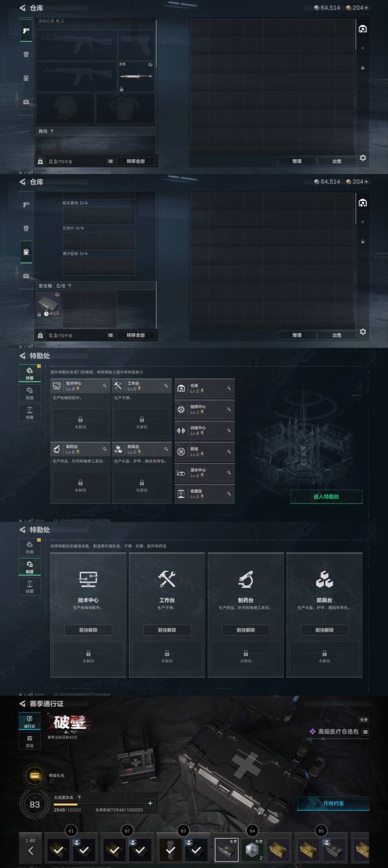The height and width of the screenshot is (868, 388).
Task: Switch to the 奖励 tab
Action: (29, 741)
